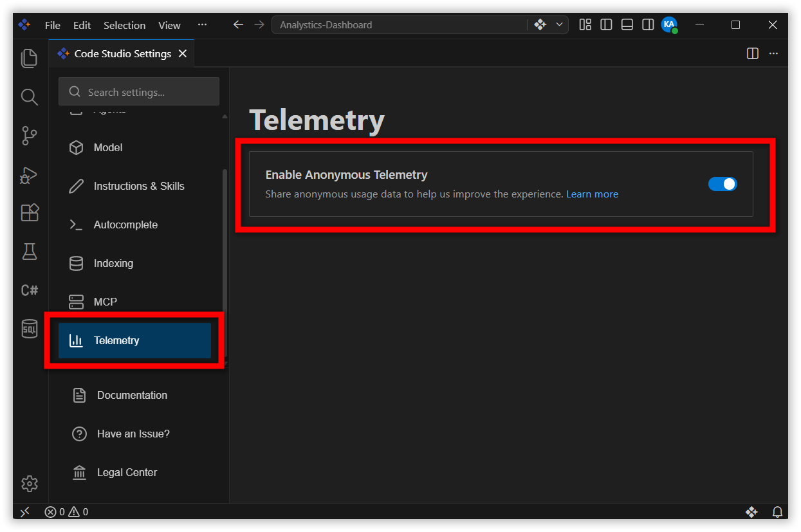
Task: Close the Code Studio Settings tab
Action: 183,53
